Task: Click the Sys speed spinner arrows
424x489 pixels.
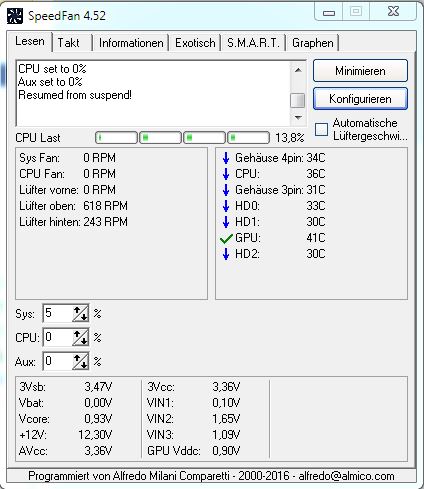Action: click(81, 313)
